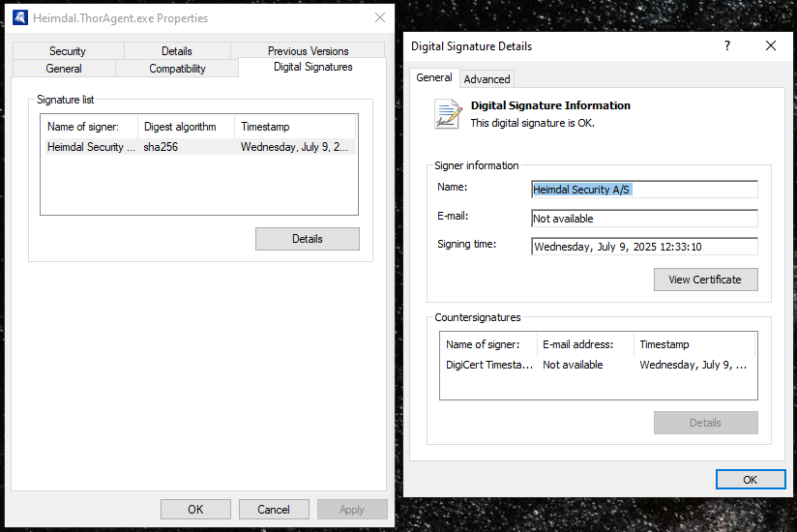Click 'This digital signature is OK.' text
797x532 pixels.
532,123
